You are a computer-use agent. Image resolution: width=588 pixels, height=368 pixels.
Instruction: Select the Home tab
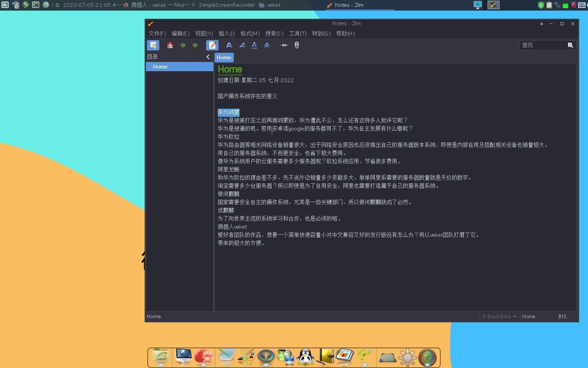pyautogui.click(x=224, y=57)
